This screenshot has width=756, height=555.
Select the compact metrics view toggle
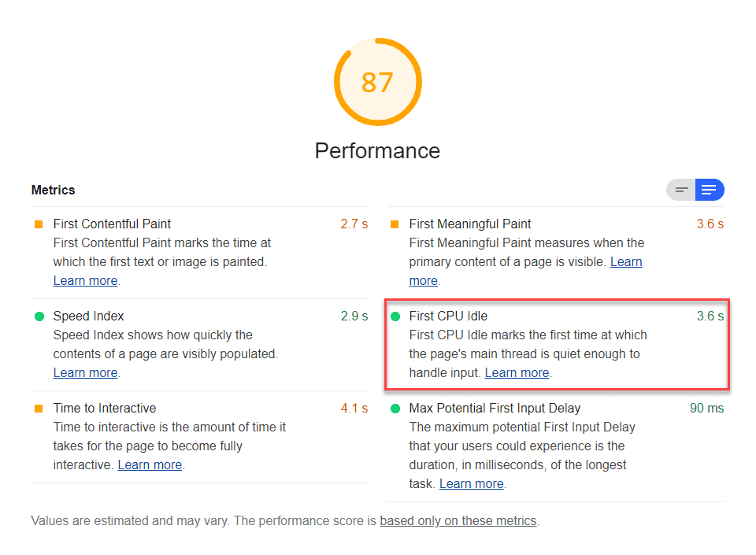681,190
